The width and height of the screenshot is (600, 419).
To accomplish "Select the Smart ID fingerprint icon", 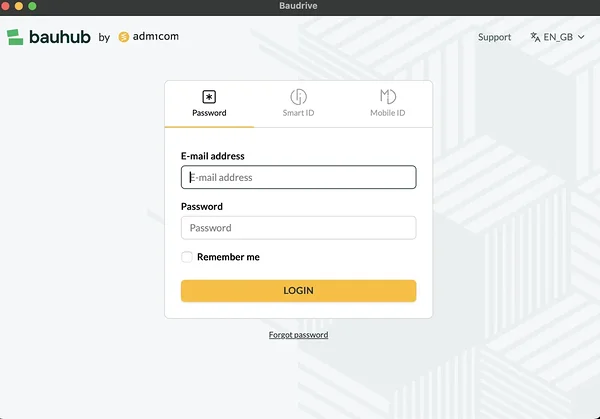I will click(298, 97).
